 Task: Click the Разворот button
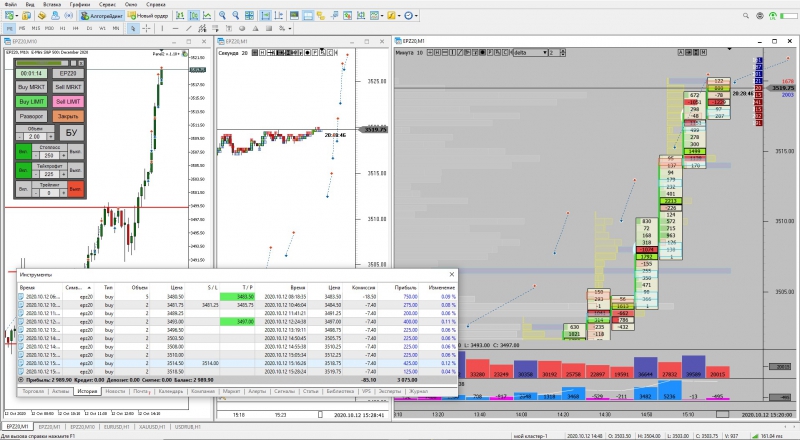(x=32, y=116)
